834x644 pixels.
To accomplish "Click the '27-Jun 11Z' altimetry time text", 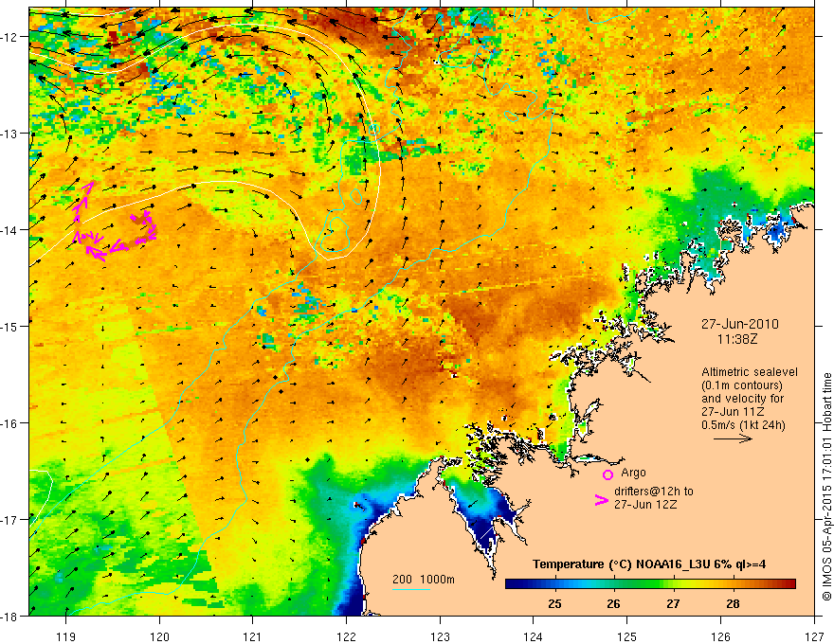I will [732, 412].
